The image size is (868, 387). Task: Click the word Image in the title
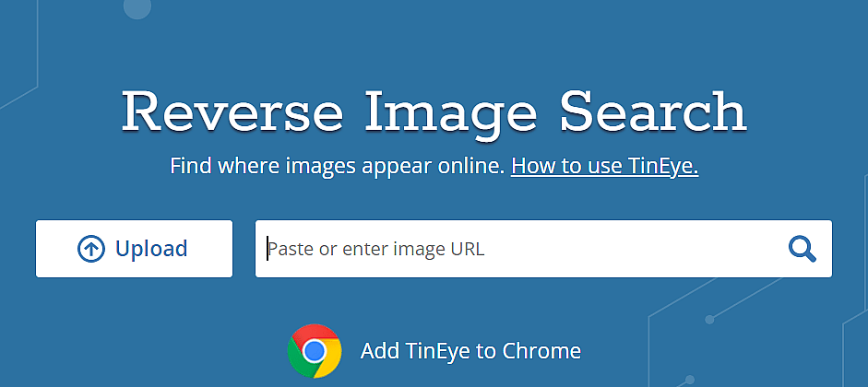(x=451, y=113)
